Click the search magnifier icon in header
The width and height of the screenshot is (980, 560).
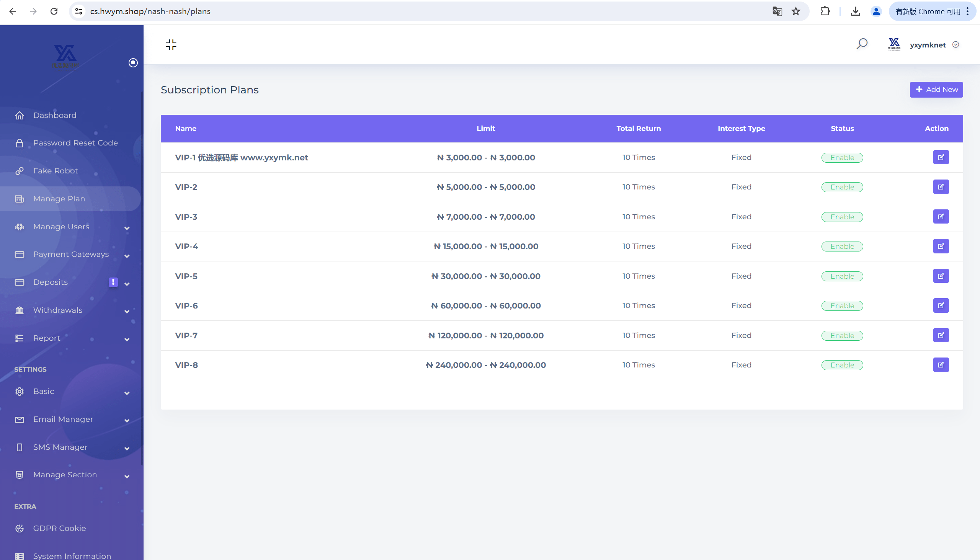862,44
